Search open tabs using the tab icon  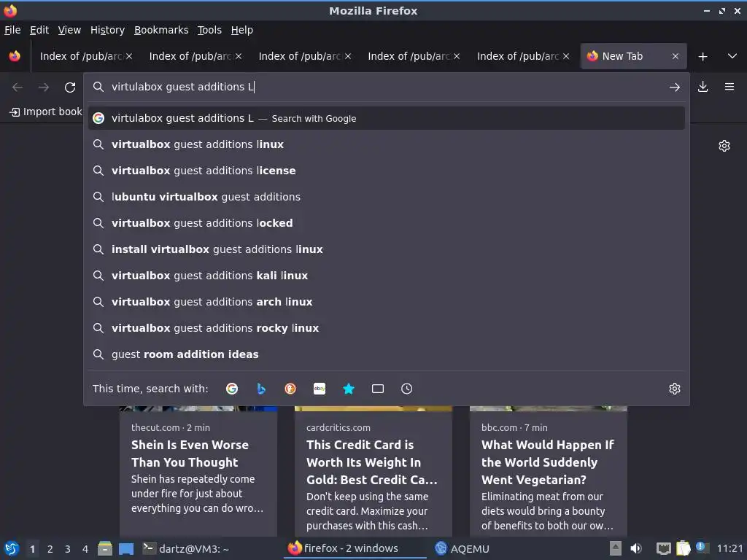(x=378, y=389)
